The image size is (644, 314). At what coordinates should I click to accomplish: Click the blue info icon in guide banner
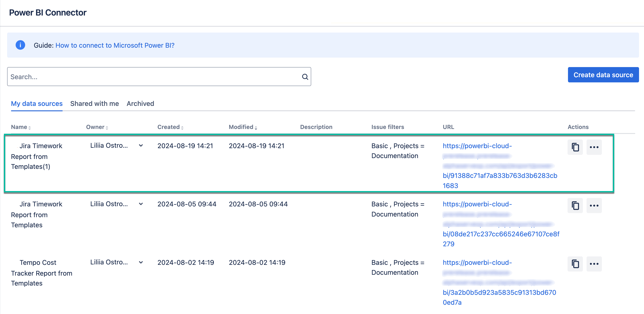tap(20, 45)
